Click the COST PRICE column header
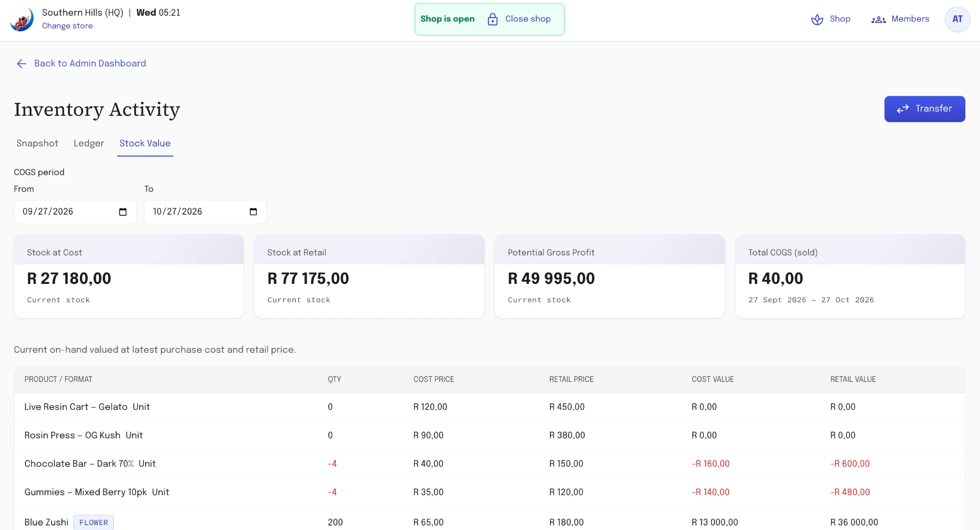This screenshot has width=980, height=530. pyautogui.click(x=434, y=379)
